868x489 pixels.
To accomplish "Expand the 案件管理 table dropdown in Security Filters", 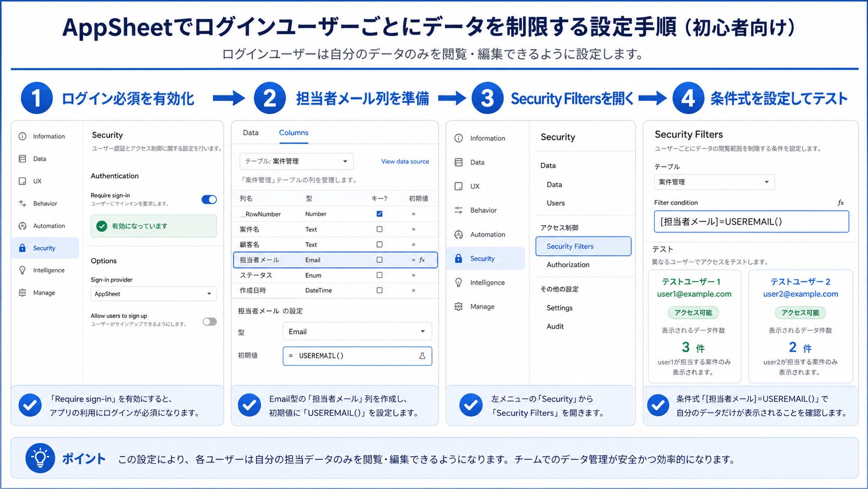I will coord(714,182).
